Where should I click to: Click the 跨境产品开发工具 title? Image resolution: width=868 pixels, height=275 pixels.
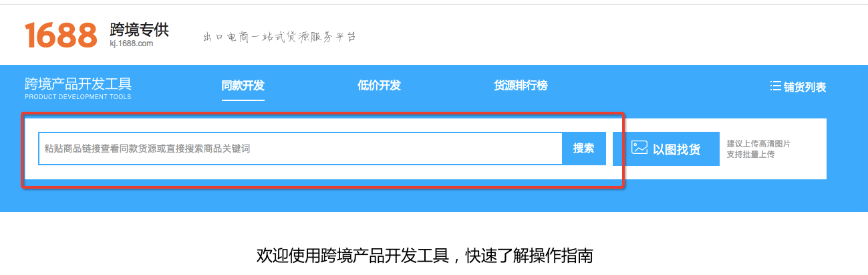[x=78, y=84]
